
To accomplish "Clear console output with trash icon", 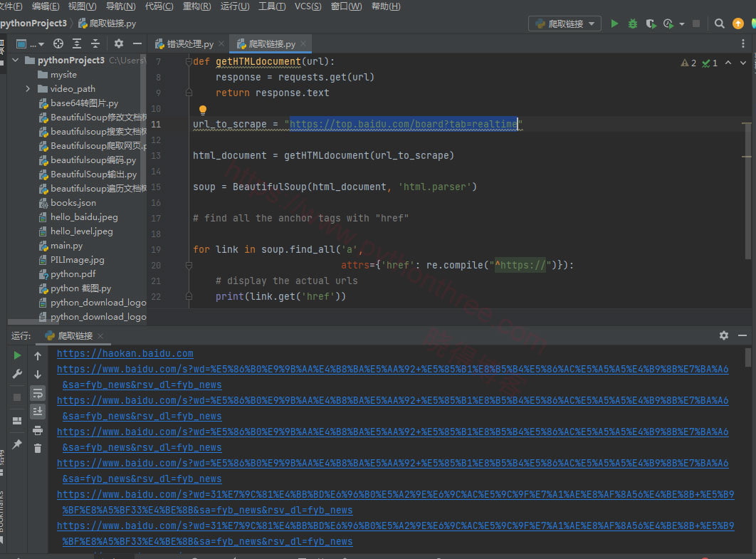I will tap(38, 448).
